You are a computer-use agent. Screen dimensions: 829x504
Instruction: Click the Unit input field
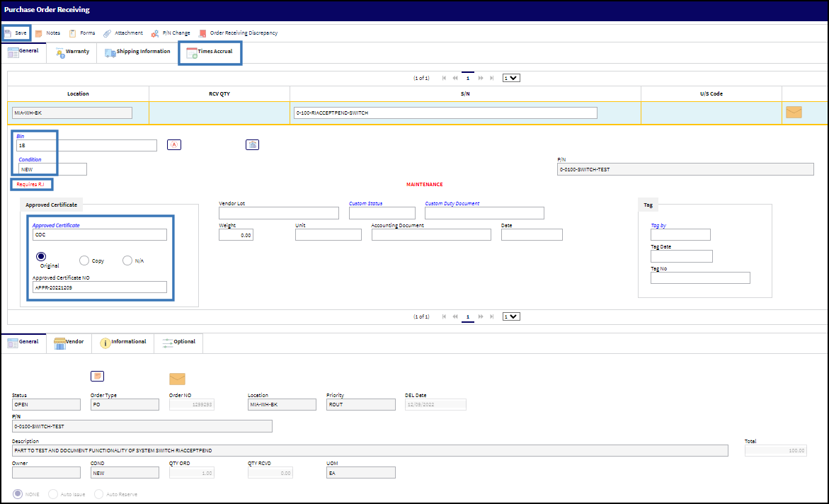(x=328, y=235)
